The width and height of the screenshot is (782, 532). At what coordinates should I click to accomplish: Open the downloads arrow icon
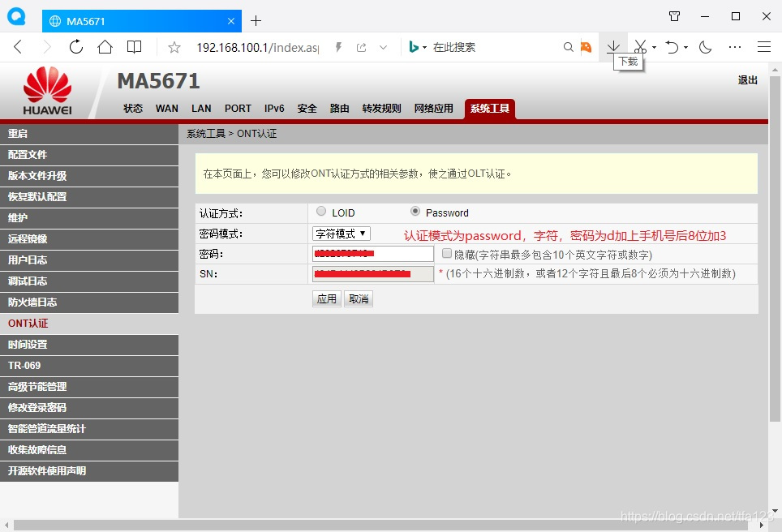tap(613, 47)
